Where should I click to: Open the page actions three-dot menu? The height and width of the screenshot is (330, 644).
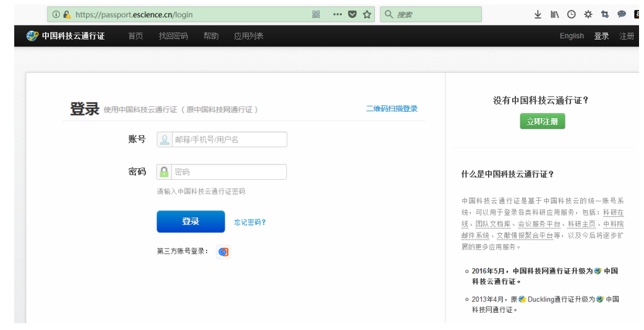[x=338, y=14]
